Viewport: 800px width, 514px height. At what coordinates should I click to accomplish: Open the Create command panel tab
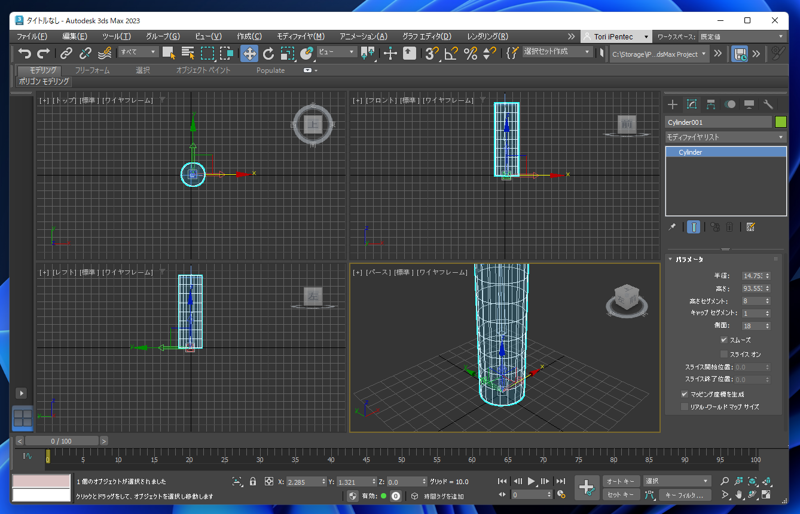pyautogui.click(x=672, y=105)
